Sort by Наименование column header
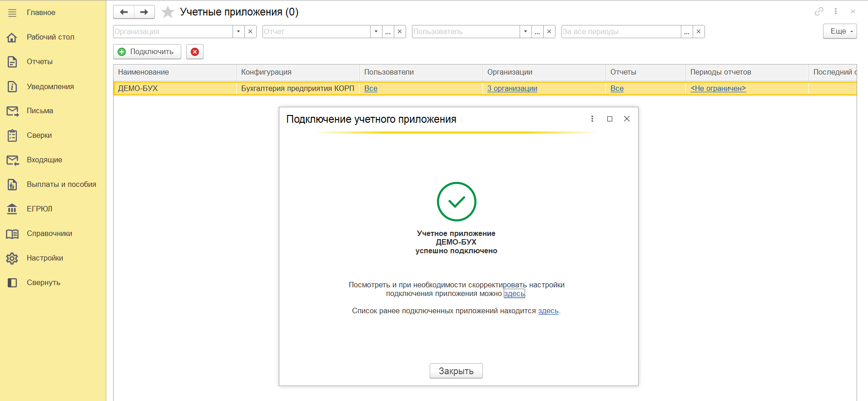Viewport: 868px width, 401px height. pos(175,72)
